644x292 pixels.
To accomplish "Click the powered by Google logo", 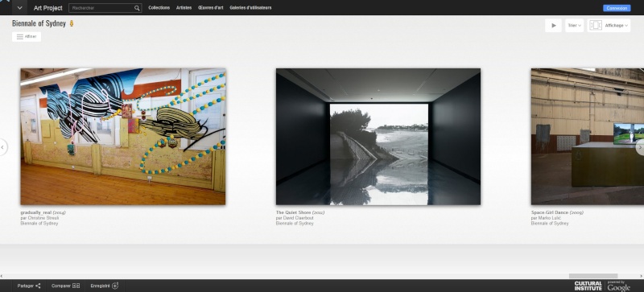I will tap(618, 286).
